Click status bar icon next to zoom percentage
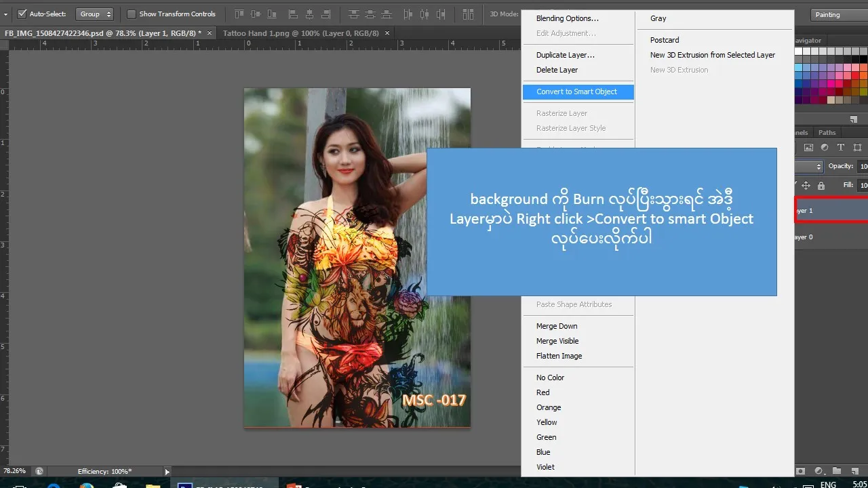Screen dimensions: 868x488 point(39,471)
